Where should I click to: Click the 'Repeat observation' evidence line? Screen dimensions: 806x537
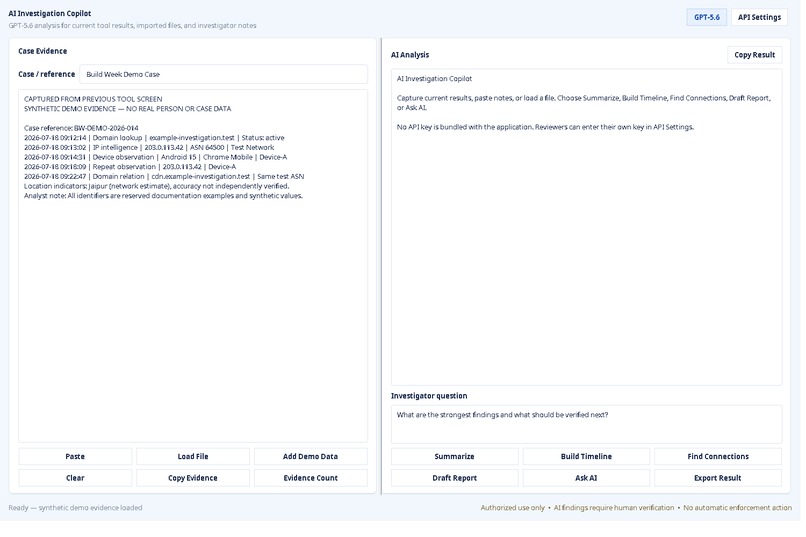(130, 167)
